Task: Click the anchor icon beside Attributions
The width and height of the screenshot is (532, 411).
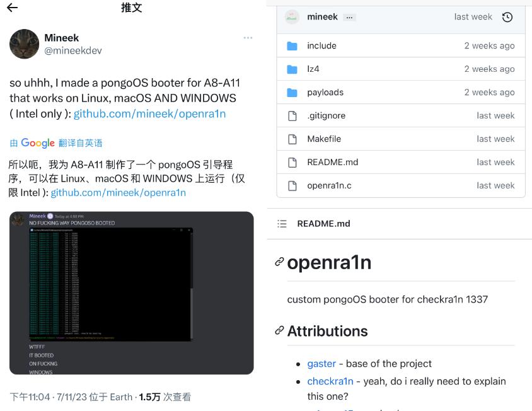Action: 278,331
